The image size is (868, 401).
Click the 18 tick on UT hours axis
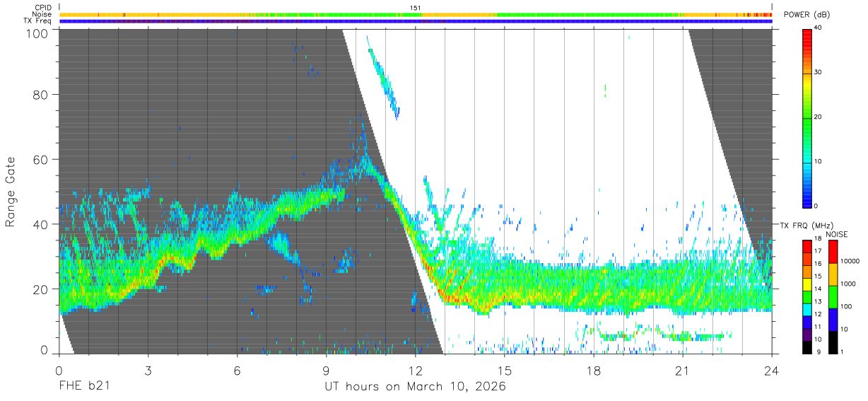point(593,371)
